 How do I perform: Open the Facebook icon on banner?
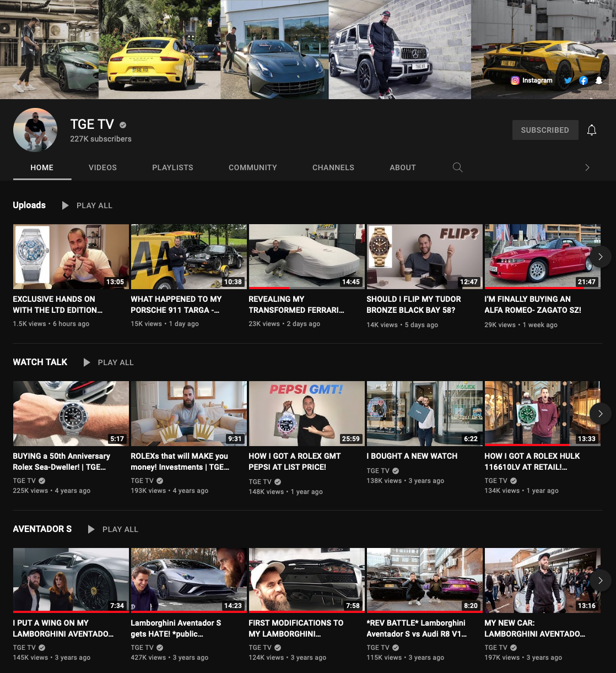(583, 80)
